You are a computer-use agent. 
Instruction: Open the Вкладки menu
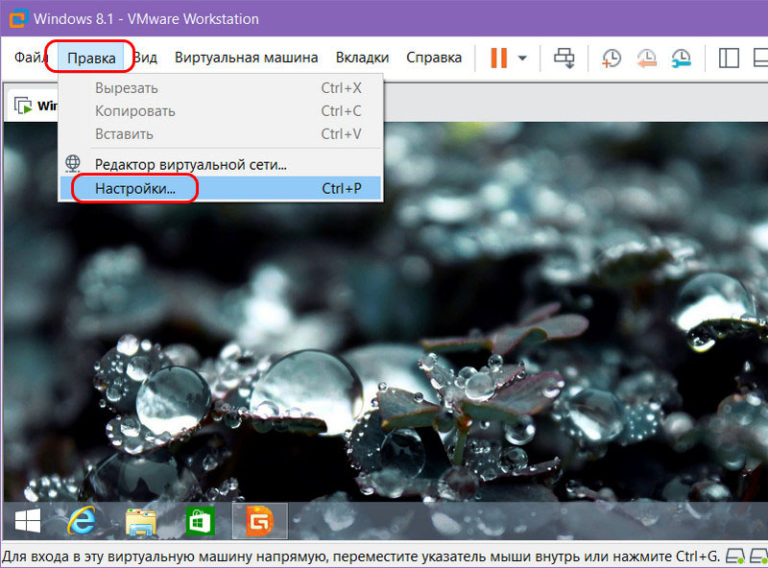(x=362, y=58)
